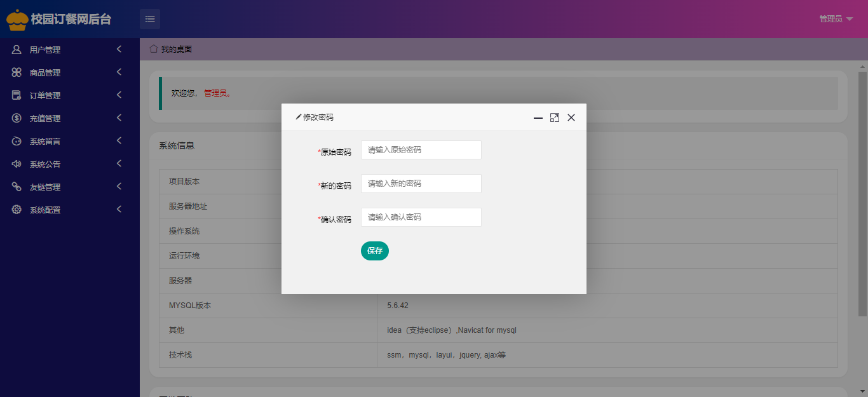Click the 系统公告 speaker icon
The height and width of the screenshot is (397, 868).
coord(17,164)
